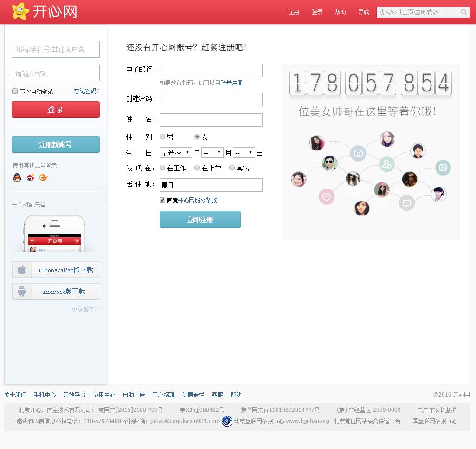Click the Apple logo icon

(21, 270)
